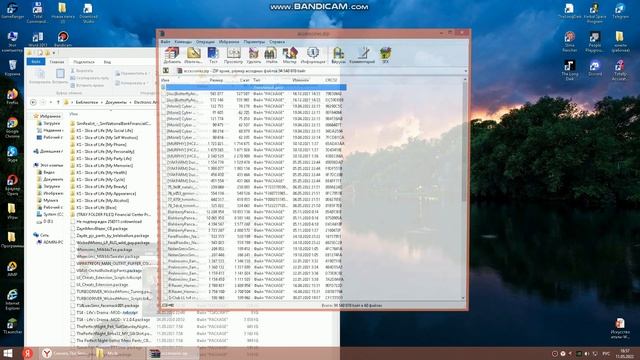The image size is (640, 360).
Task: Click the Вирусы (Virus scan) icon in WinRAR
Action: tap(338, 55)
